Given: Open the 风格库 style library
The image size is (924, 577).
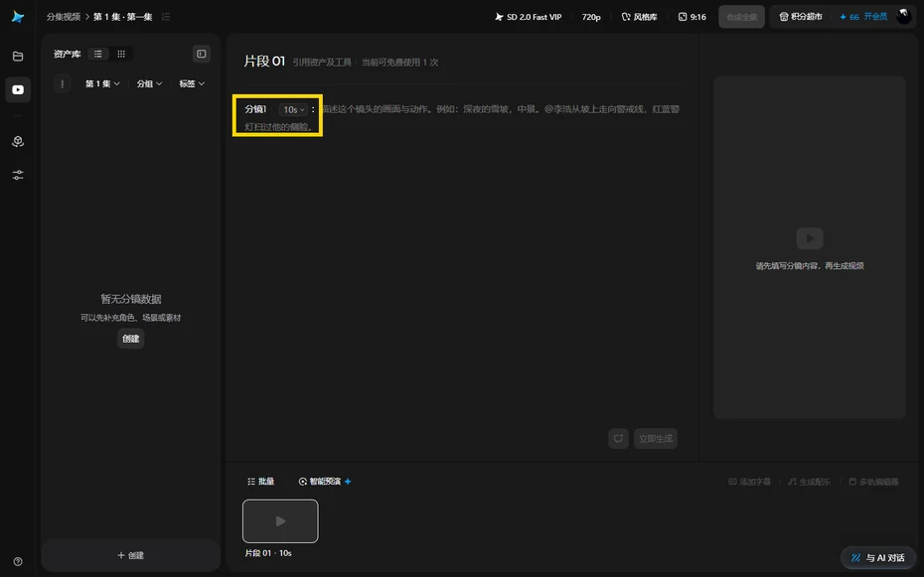Looking at the screenshot, I should (x=640, y=17).
